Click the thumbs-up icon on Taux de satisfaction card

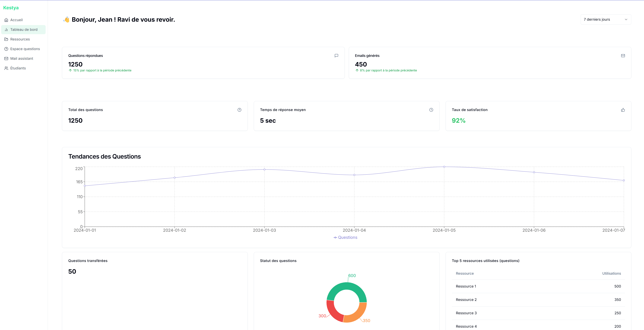(623, 110)
